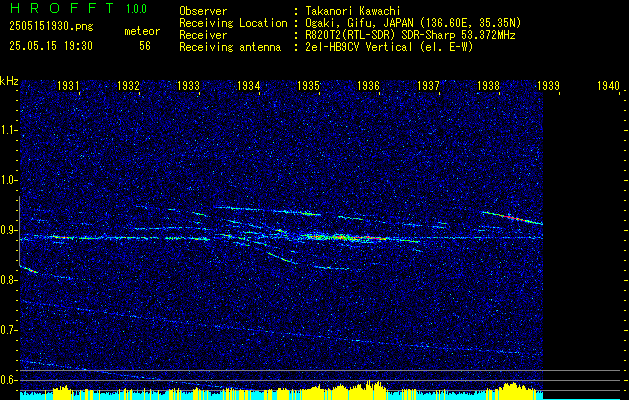Click the meteor count 56

point(145,46)
